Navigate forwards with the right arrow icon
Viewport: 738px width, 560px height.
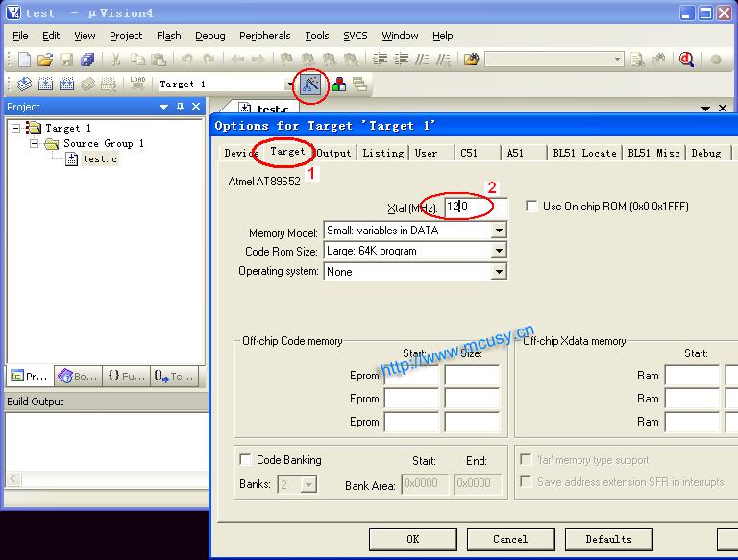click(x=258, y=60)
